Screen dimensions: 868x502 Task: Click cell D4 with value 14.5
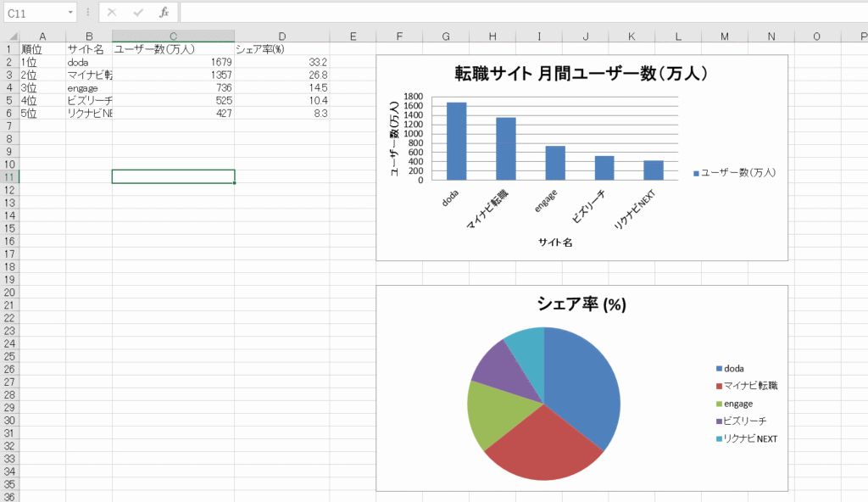281,87
